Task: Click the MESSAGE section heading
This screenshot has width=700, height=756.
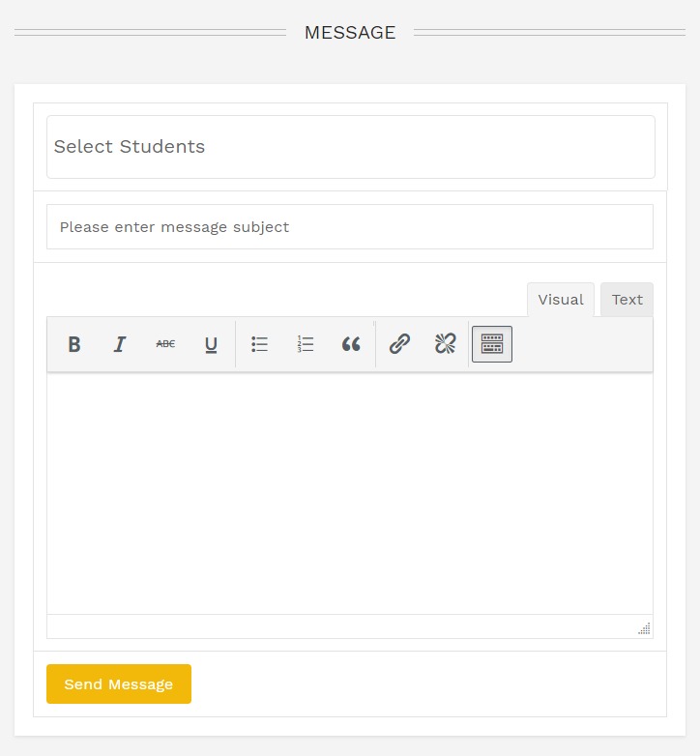Action: coord(350,33)
